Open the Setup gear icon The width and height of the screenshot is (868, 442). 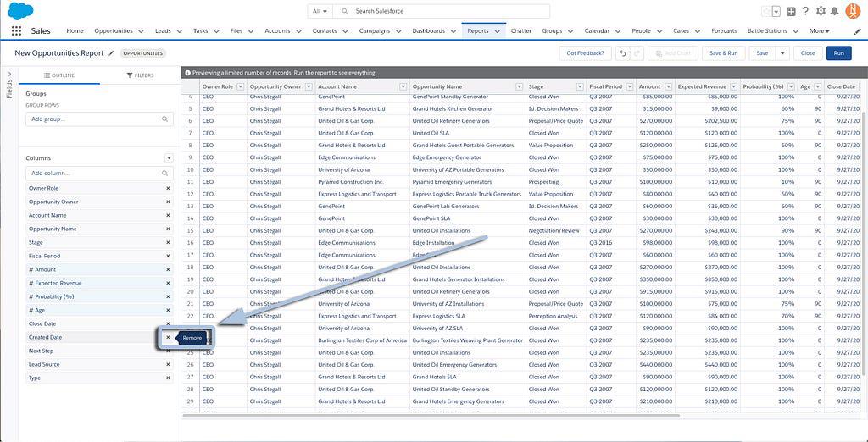[x=820, y=11]
